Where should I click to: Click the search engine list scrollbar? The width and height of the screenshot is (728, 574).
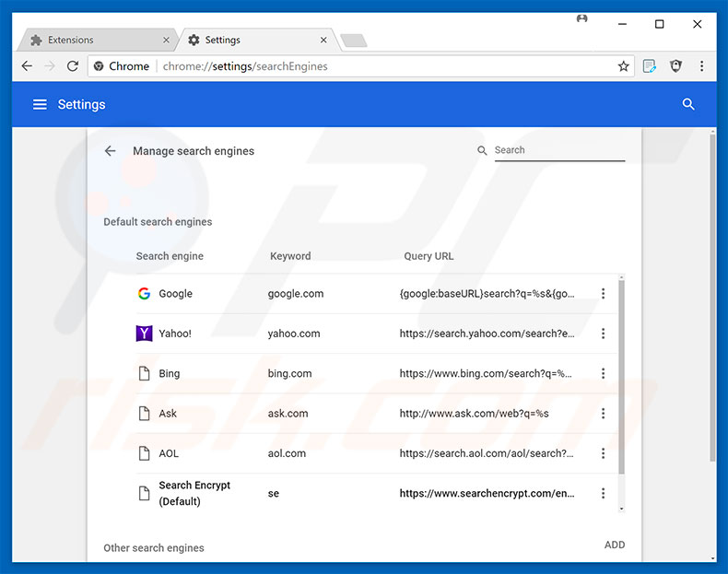click(621, 376)
